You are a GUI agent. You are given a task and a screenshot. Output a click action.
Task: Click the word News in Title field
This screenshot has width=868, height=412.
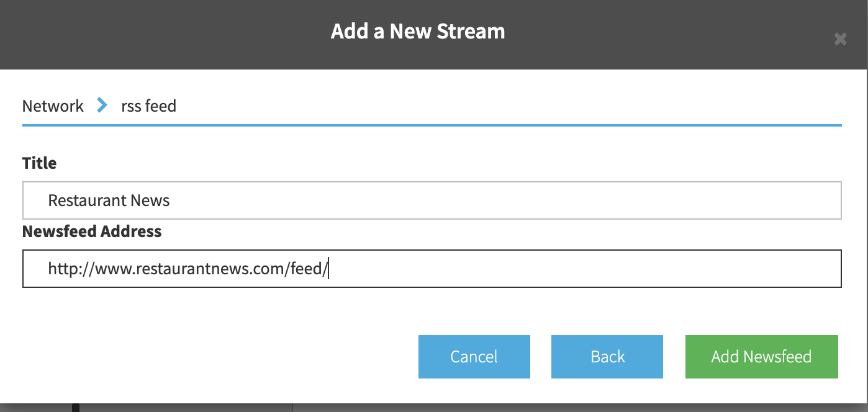coord(150,200)
